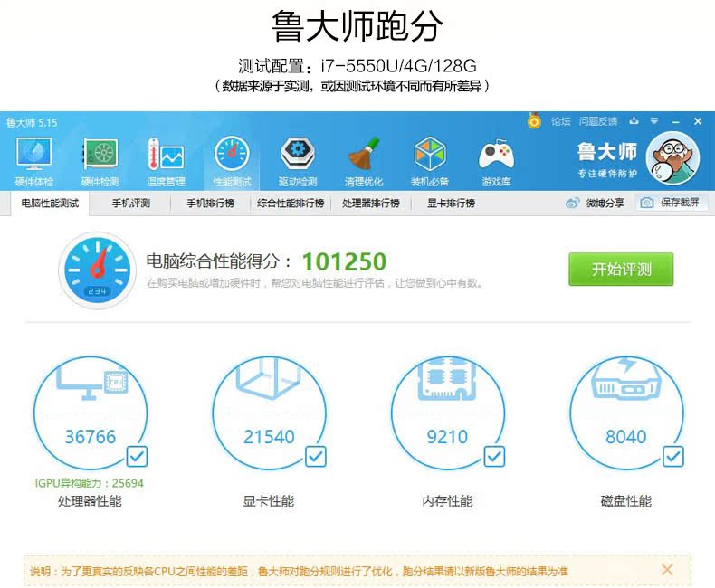The image size is (715, 588).
Task: Click the processor score 36766
Action: point(91,437)
